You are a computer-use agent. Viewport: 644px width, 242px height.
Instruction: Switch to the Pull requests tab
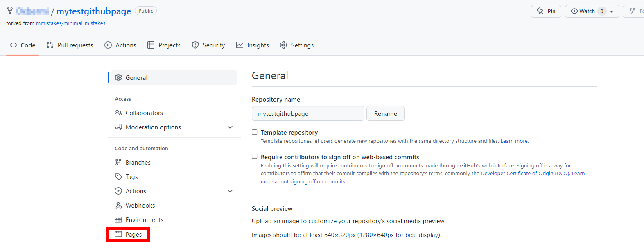point(70,45)
